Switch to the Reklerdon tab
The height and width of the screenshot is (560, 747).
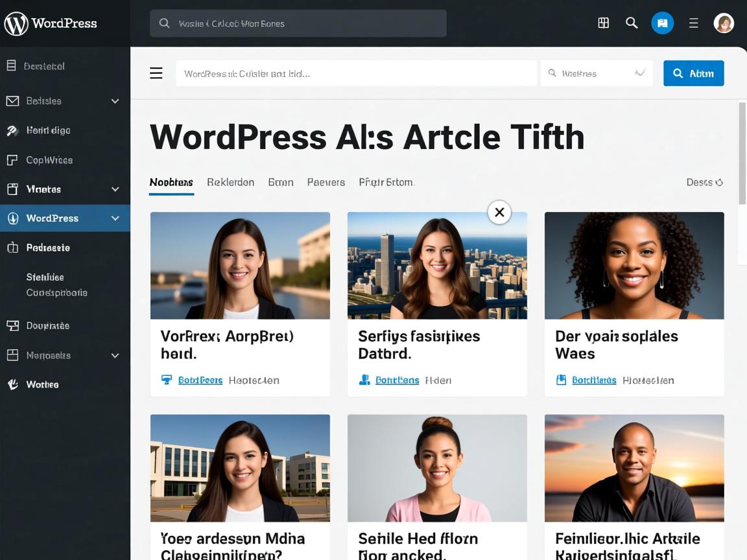(x=230, y=182)
